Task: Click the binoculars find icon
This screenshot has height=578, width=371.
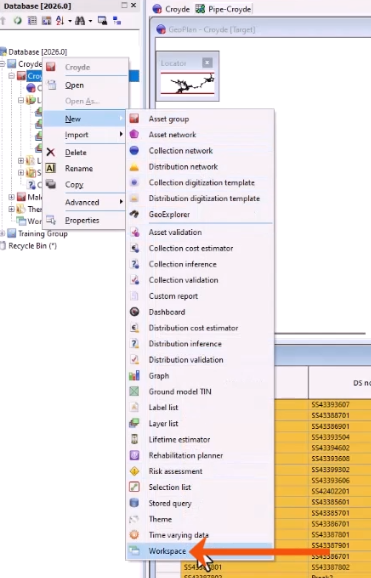Action: coord(80,21)
